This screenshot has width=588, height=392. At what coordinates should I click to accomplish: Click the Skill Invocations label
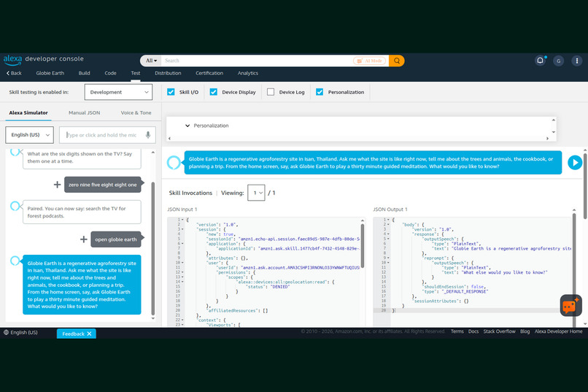click(190, 193)
